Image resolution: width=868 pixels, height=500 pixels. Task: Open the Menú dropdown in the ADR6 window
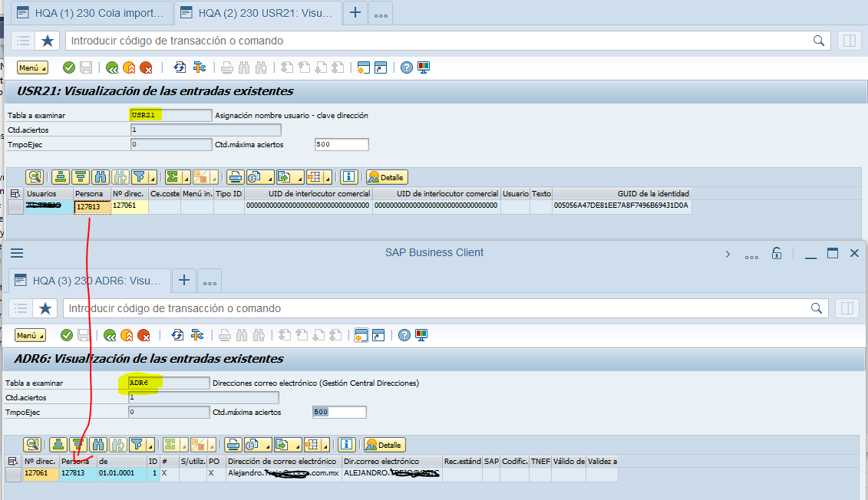pos(29,335)
